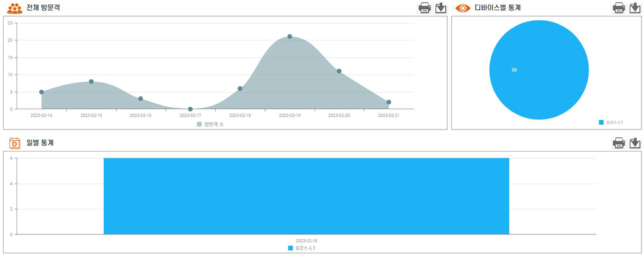
Task: Click the calendar icon beside 일별 통계
Action: pyautogui.click(x=15, y=143)
